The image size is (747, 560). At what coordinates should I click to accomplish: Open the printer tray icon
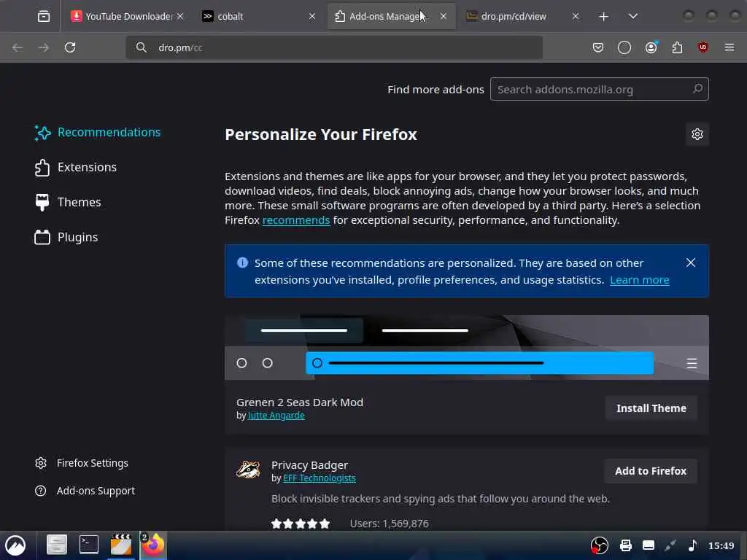point(625,545)
